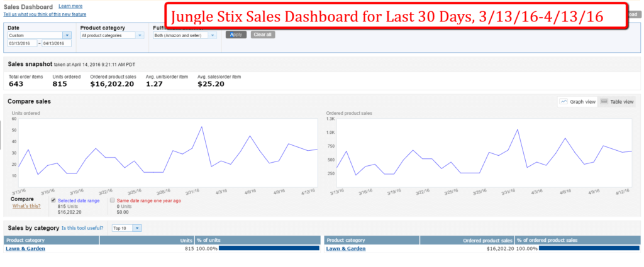This screenshot has width=644, height=267.
Task: Open the Learn more link
Action: pyautogui.click(x=70, y=6)
